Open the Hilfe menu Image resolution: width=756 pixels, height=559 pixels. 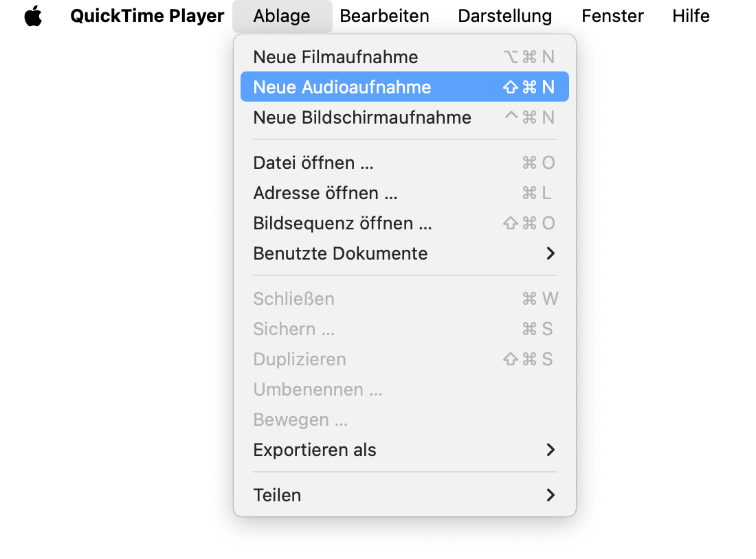coord(691,16)
